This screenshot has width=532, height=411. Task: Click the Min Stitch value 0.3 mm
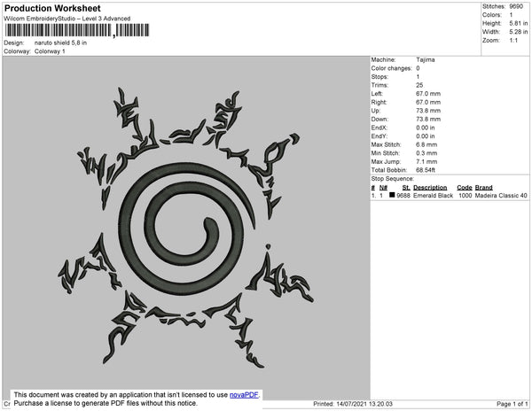(426, 153)
